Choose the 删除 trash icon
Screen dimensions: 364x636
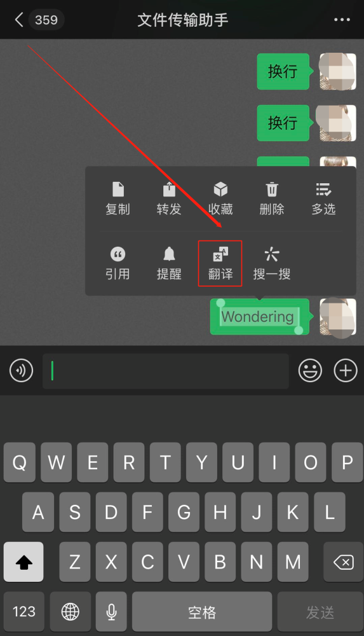(x=272, y=198)
